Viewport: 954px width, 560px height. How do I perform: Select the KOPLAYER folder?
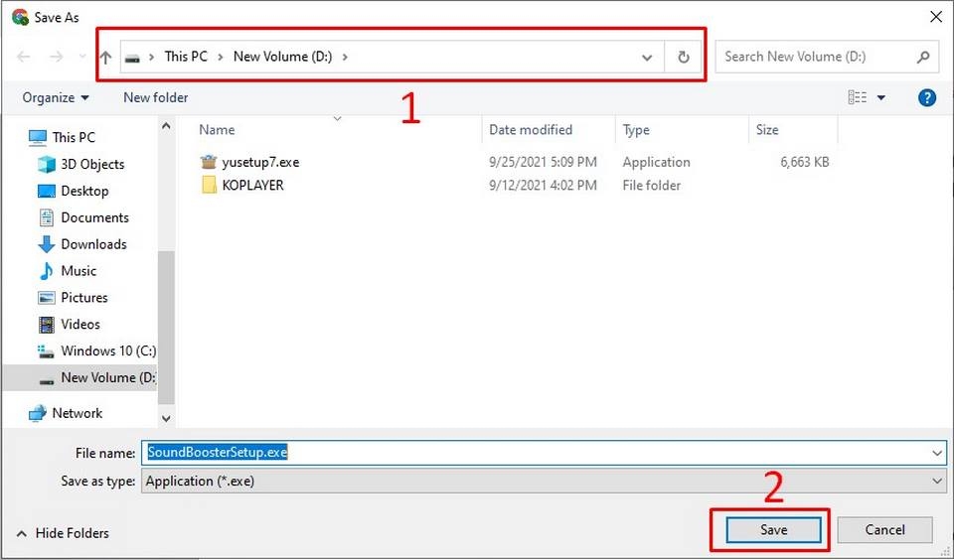coord(252,185)
